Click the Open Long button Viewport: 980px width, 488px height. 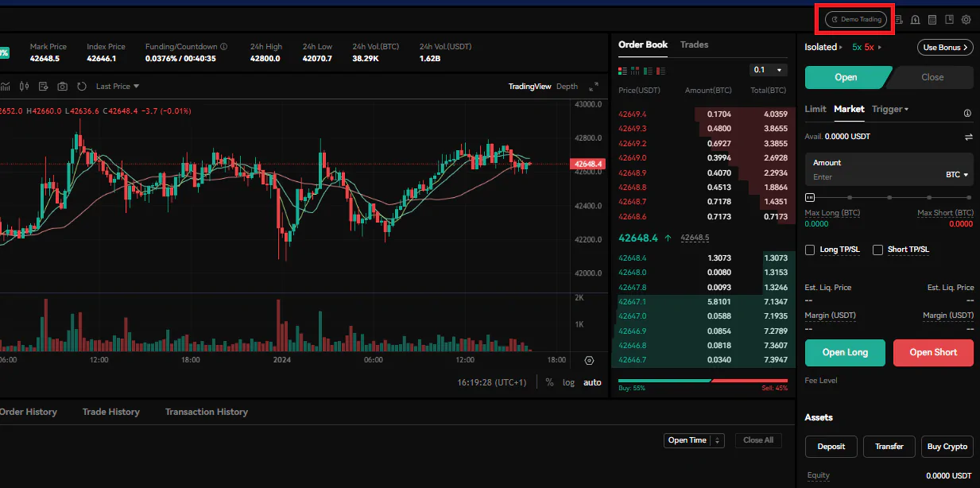point(845,352)
